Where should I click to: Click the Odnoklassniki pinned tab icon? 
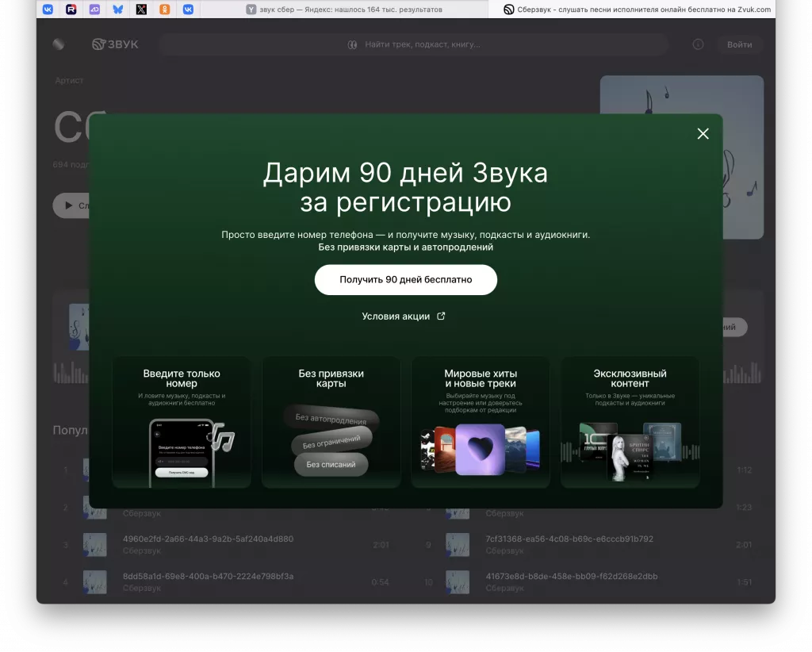[164, 9]
